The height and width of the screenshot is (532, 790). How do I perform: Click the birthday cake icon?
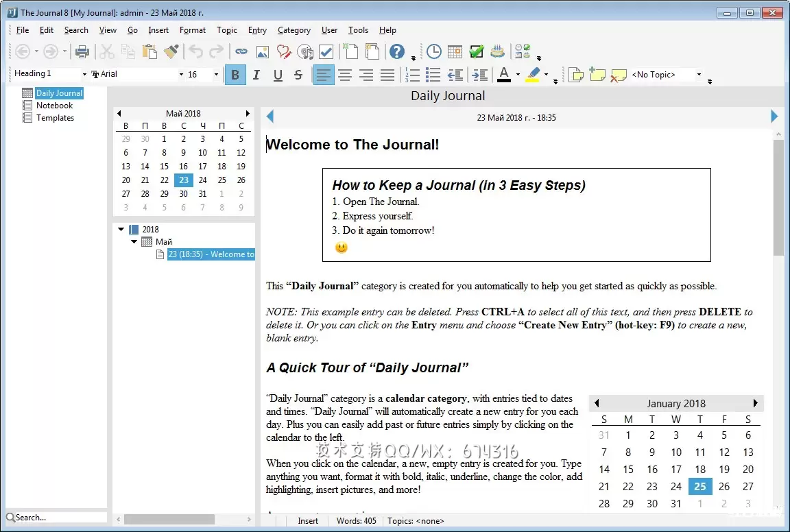497,51
